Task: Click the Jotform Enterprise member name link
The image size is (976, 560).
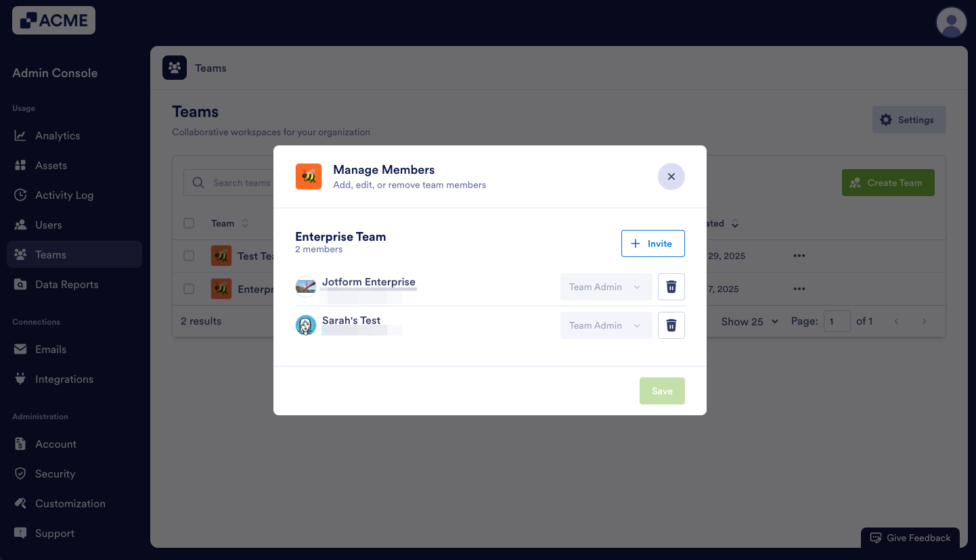Action: coord(369,281)
